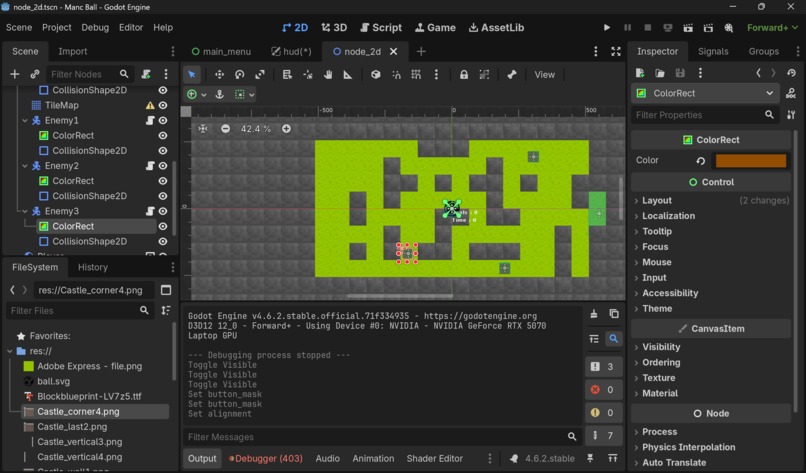Attach script icon in Scene dock
This screenshot has width=806, height=473.
tap(146, 74)
